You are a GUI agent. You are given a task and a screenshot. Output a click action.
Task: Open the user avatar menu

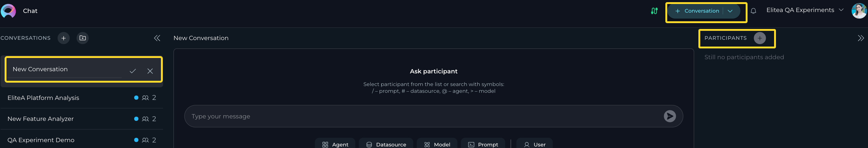point(859,11)
